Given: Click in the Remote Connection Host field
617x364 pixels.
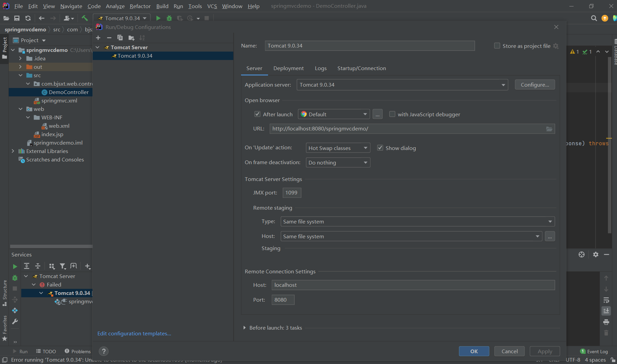Looking at the screenshot, I should pos(413,285).
